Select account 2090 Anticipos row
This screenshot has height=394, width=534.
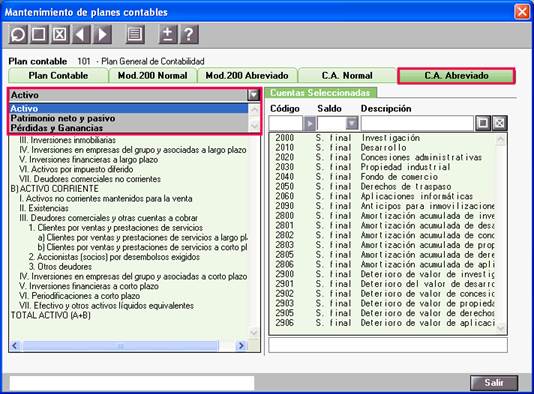pyautogui.click(x=382, y=206)
